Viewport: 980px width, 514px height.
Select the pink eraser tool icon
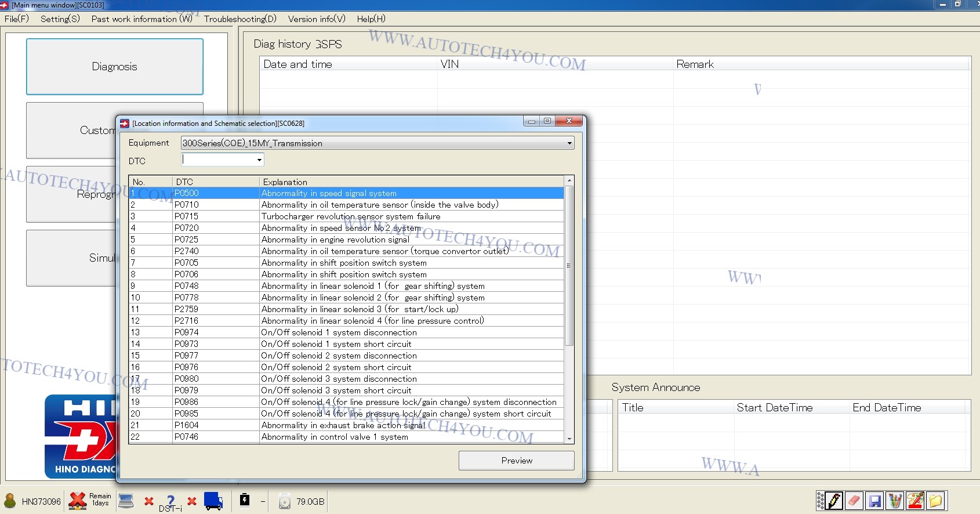tap(854, 500)
